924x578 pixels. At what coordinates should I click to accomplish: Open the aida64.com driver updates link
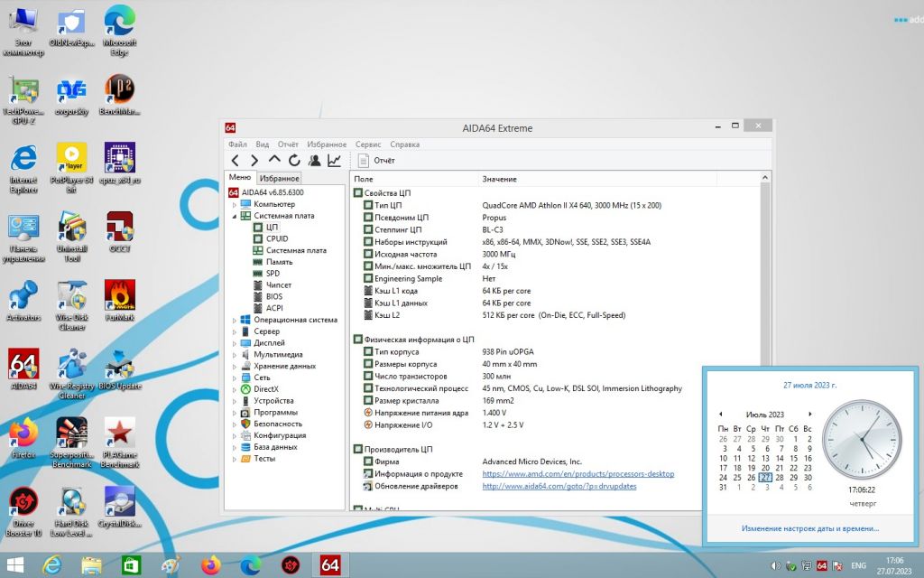[x=559, y=487]
